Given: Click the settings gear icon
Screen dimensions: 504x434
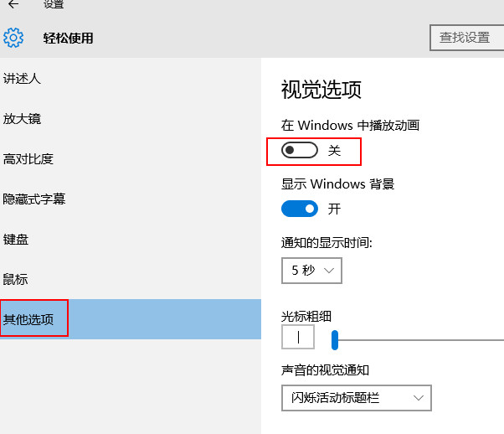Looking at the screenshot, I should point(13,38).
